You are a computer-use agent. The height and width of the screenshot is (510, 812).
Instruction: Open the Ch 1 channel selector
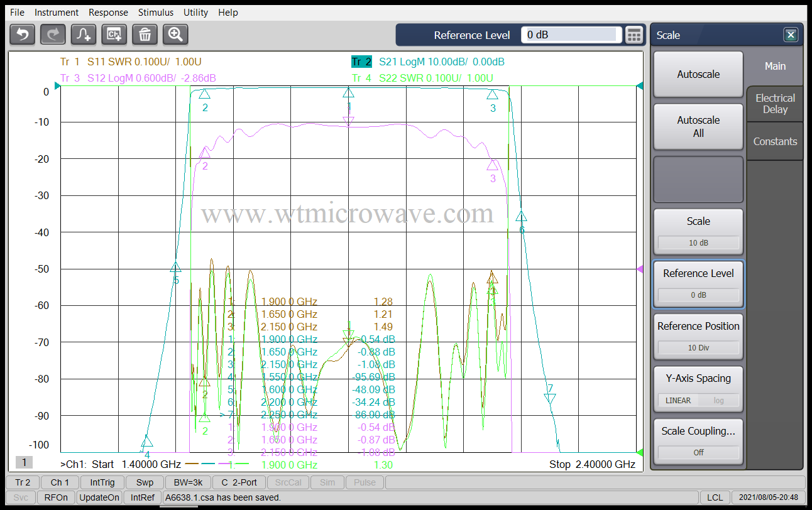click(59, 482)
